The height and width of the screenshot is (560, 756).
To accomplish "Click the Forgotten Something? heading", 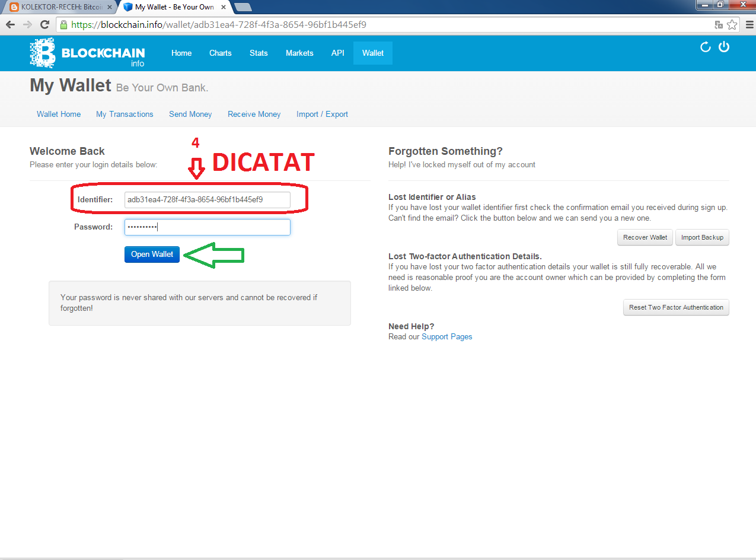I will [445, 151].
